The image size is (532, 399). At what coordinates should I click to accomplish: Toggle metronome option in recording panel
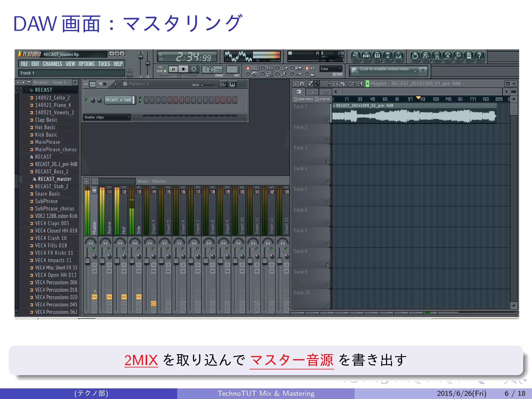click(x=248, y=74)
